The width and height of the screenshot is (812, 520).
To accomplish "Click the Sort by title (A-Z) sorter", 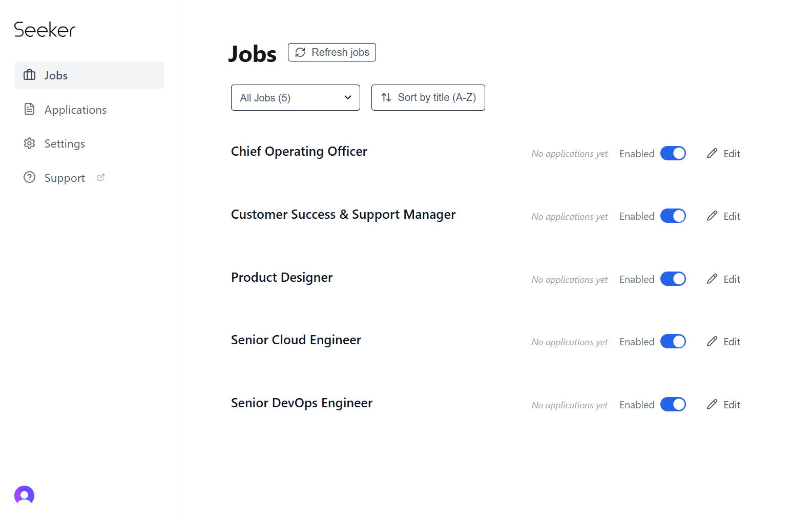I will pyautogui.click(x=428, y=97).
